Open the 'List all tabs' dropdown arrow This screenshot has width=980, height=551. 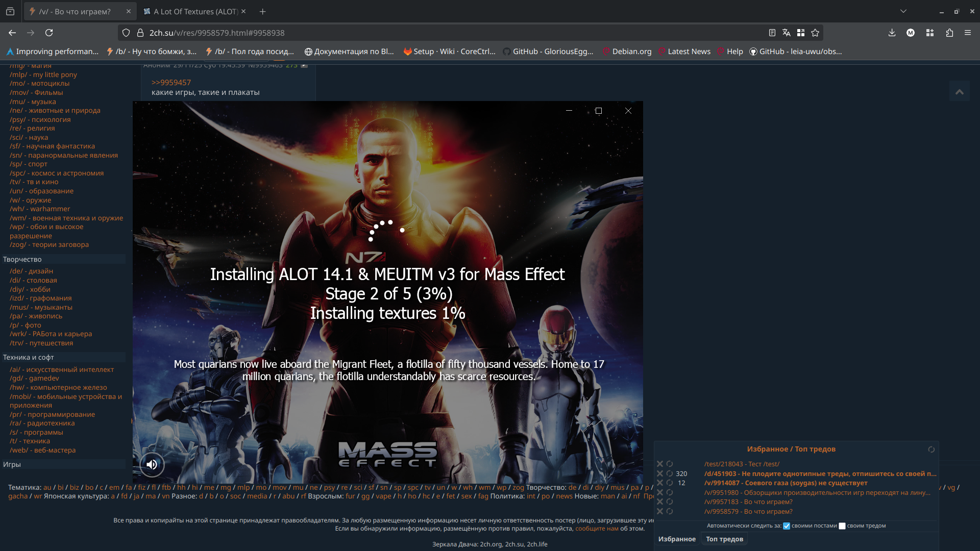pos(903,11)
